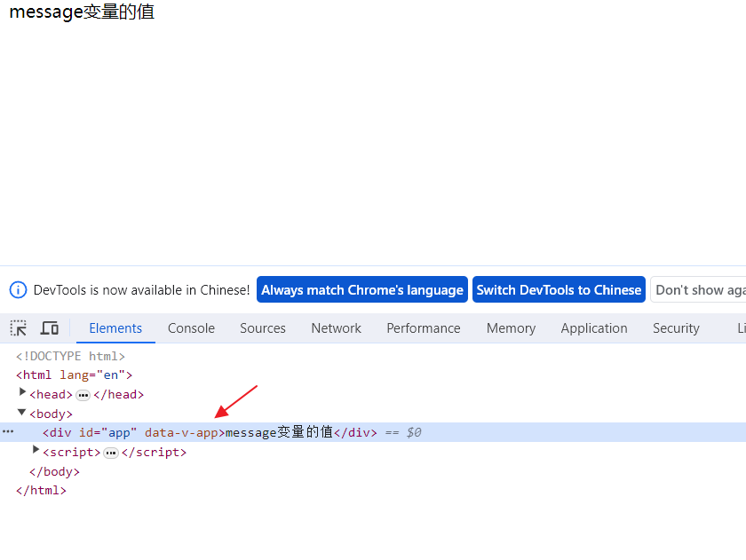Screen dimensions: 746x560
Task: Expand the collapsed script ellipsis badge
Action: pyautogui.click(x=111, y=453)
